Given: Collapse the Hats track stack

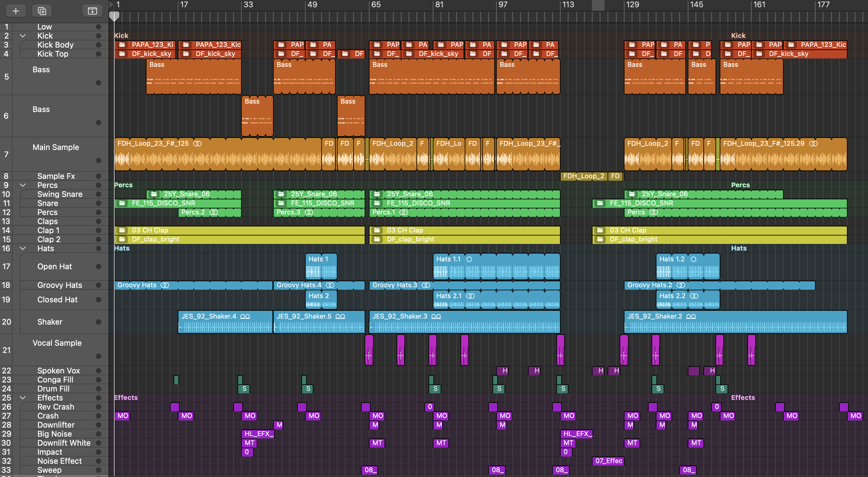Looking at the screenshot, I should coord(23,248).
